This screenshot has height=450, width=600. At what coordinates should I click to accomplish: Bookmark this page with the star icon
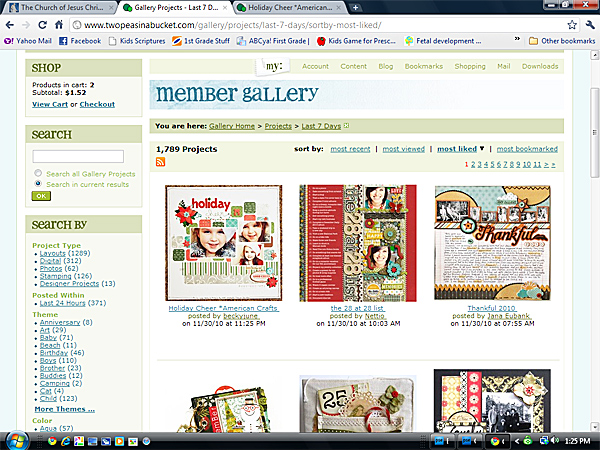[572, 25]
